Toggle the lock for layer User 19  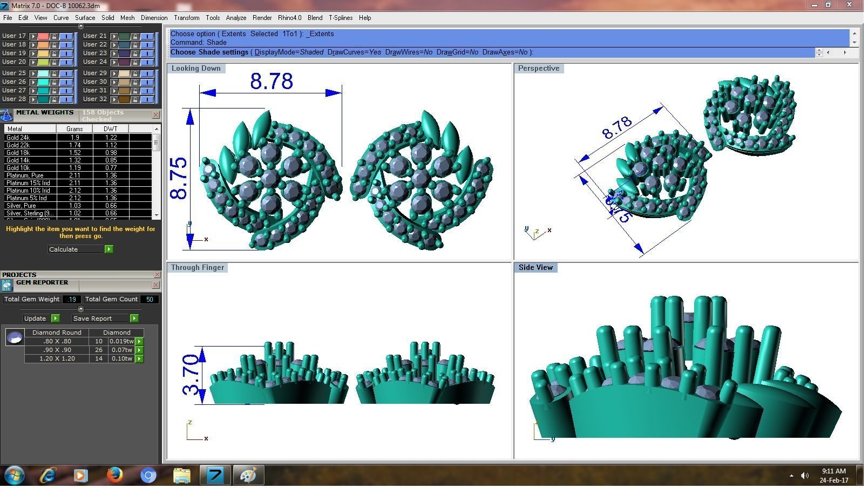pos(54,53)
